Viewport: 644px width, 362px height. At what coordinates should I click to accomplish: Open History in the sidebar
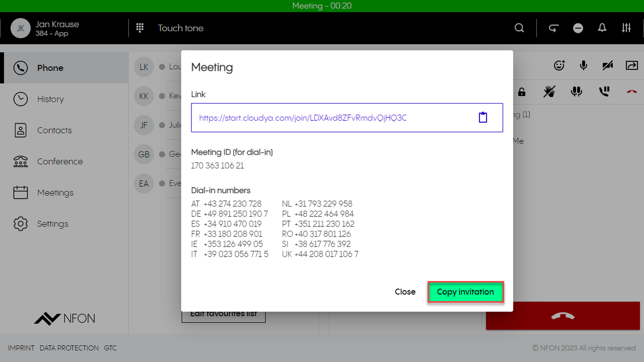tap(51, 99)
